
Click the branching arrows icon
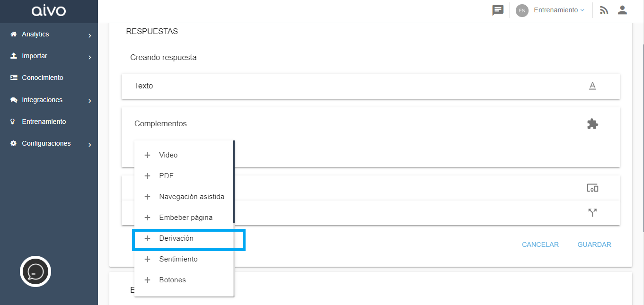point(592,212)
